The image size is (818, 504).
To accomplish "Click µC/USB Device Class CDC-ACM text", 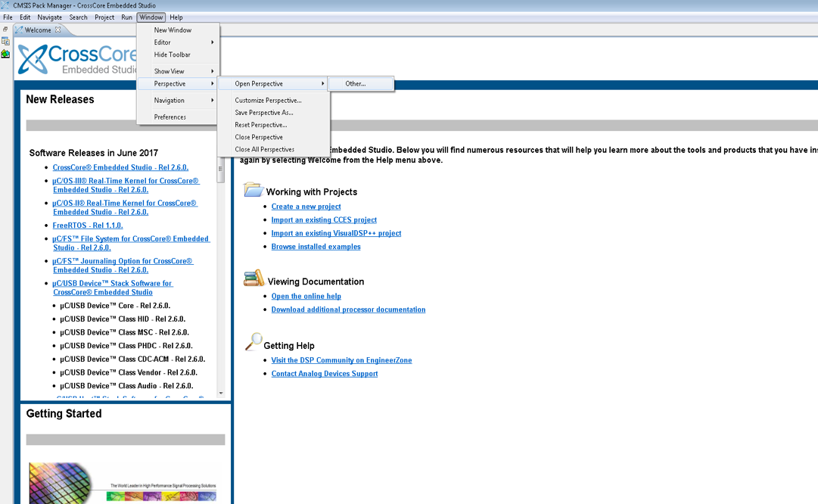I will click(x=132, y=359).
